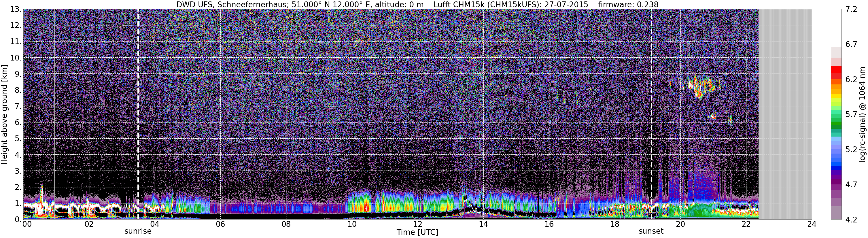Click the 'firmware: 0.238' text in the title
The width and height of the screenshot is (868, 238).
click(628, 4)
